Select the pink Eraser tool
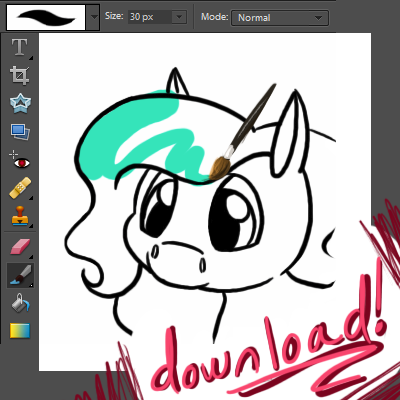This screenshot has height=400, width=400. tap(20, 247)
